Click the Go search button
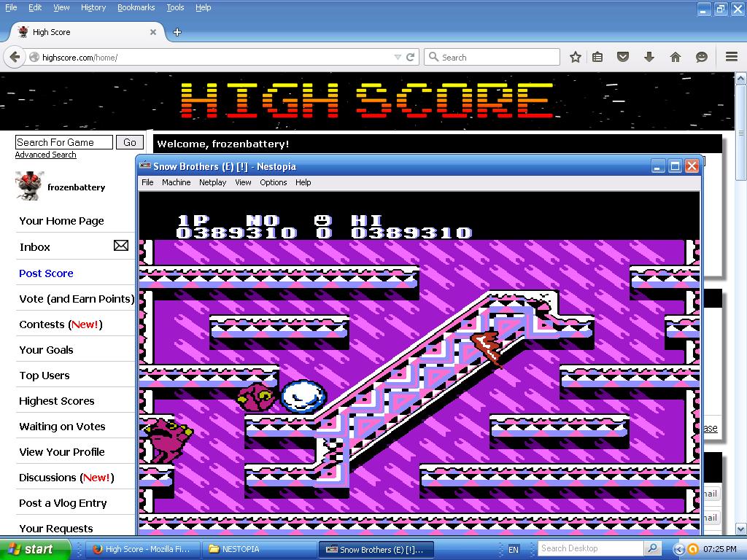This screenshot has width=747, height=560. coord(130,142)
